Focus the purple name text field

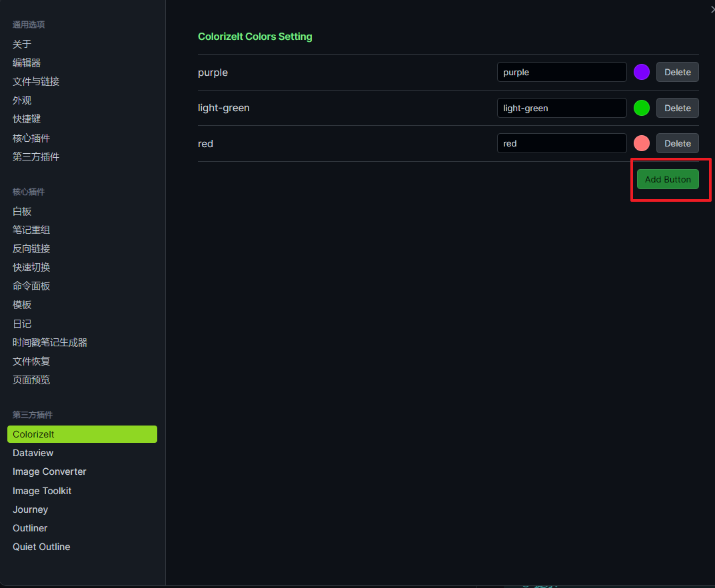pyautogui.click(x=561, y=72)
